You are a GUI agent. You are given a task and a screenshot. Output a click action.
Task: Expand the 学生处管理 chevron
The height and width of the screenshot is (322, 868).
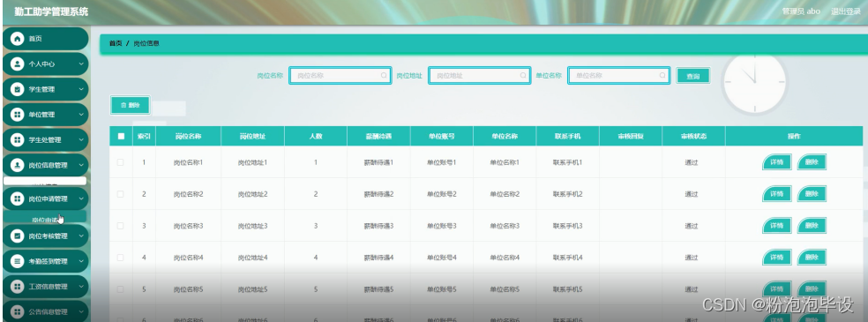point(81,140)
